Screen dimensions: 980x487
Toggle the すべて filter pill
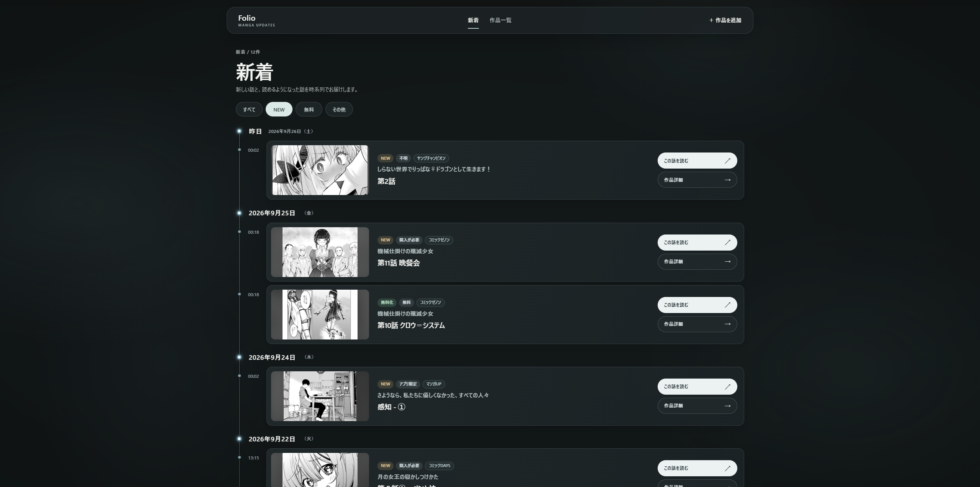click(249, 110)
